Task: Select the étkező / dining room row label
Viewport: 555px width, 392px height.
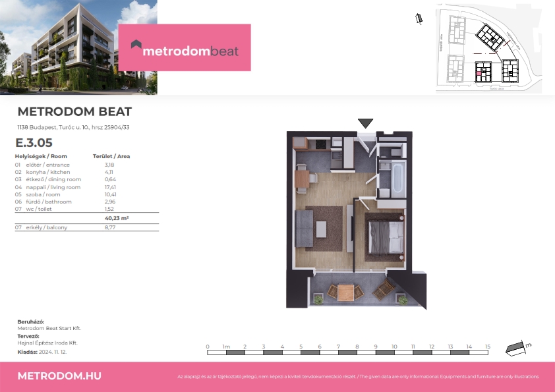Action: pyautogui.click(x=53, y=179)
